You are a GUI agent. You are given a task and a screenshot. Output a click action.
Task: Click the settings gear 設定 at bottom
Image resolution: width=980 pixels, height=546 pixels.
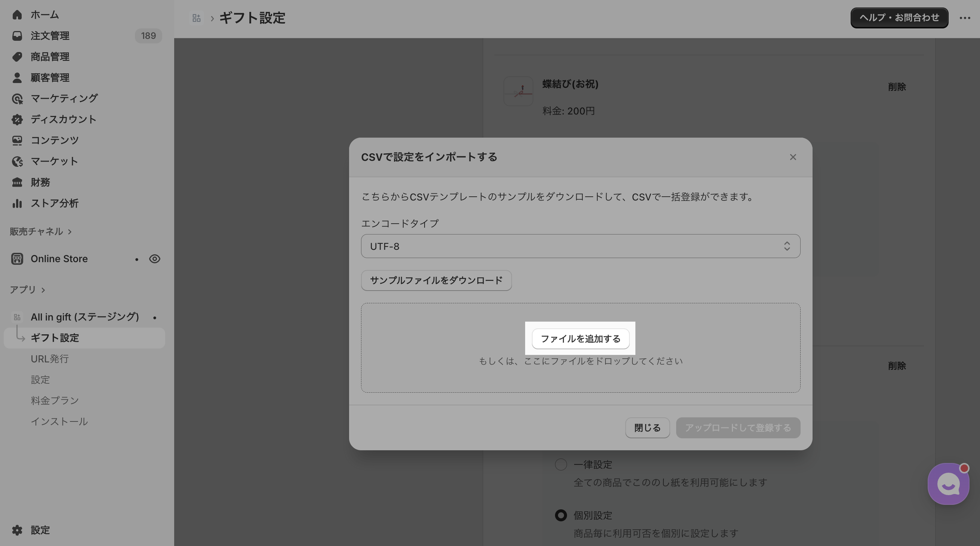[17, 530]
